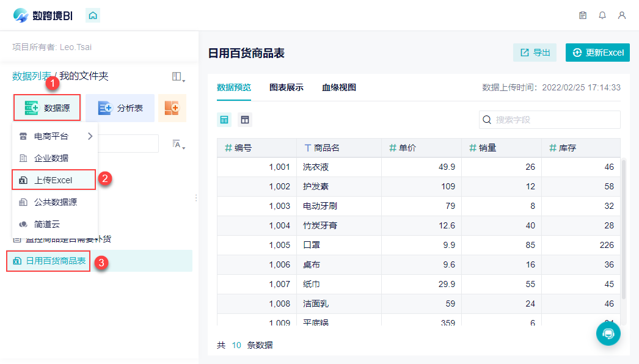Click the 更新Excel button

(x=597, y=53)
